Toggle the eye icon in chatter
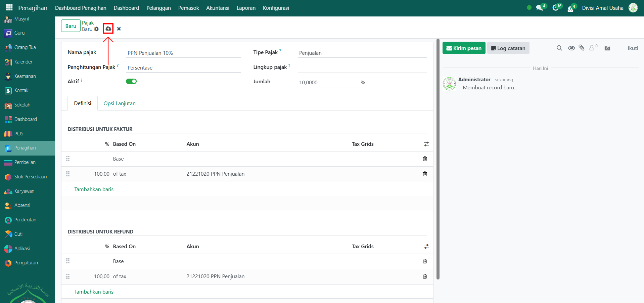644x303 pixels. click(571, 48)
